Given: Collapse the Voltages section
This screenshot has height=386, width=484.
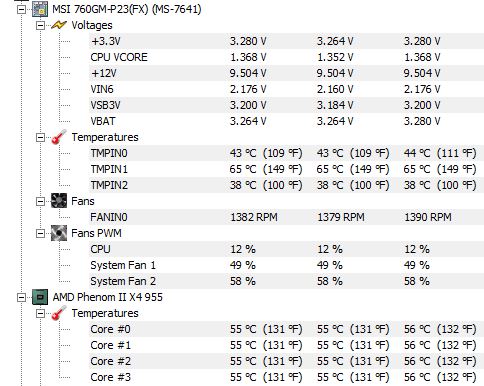Looking at the screenshot, I should [40, 25].
